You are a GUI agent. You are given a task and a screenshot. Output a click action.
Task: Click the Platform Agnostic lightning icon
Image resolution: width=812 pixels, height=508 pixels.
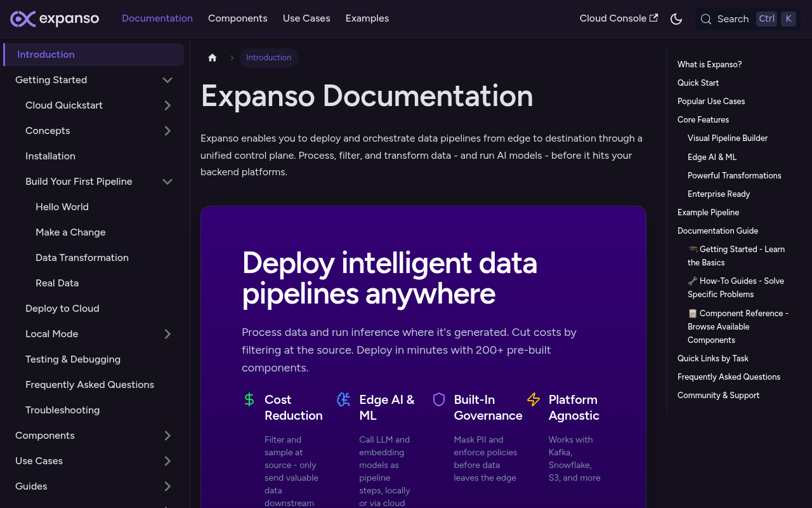pyautogui.click(x=534, y=399)
